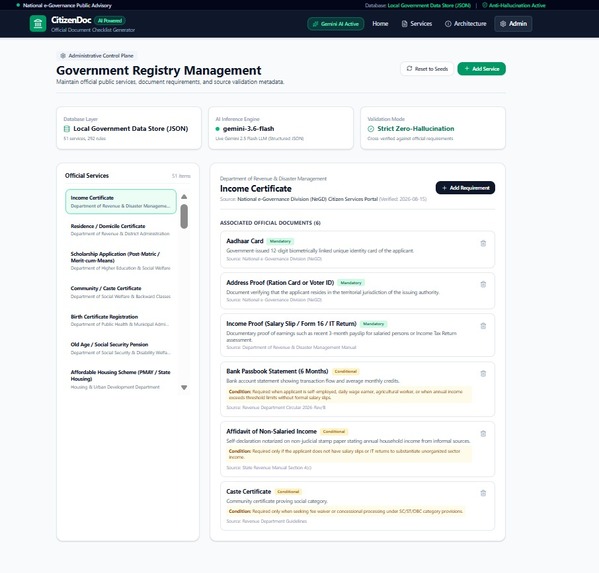Click the check icon next to Strict Zero-Hallucination
599x573 pixels.
click(371, 129)
